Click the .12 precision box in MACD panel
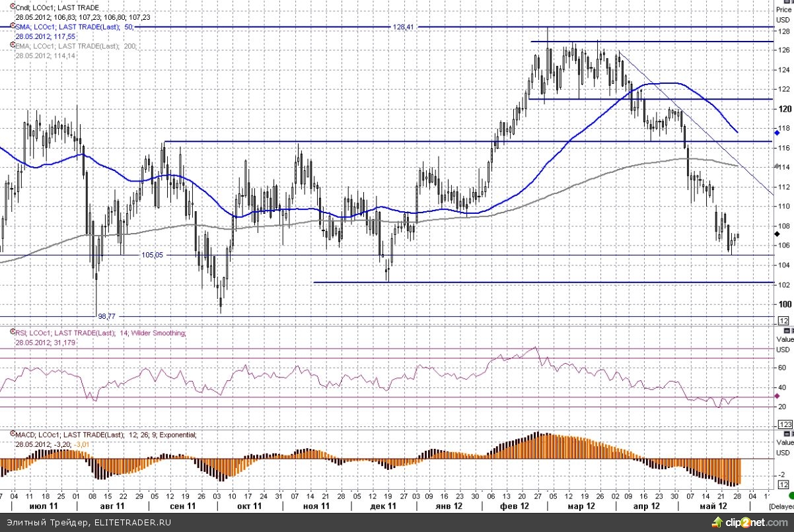This screenshot has height=532, width=794. tap(785, 484)
